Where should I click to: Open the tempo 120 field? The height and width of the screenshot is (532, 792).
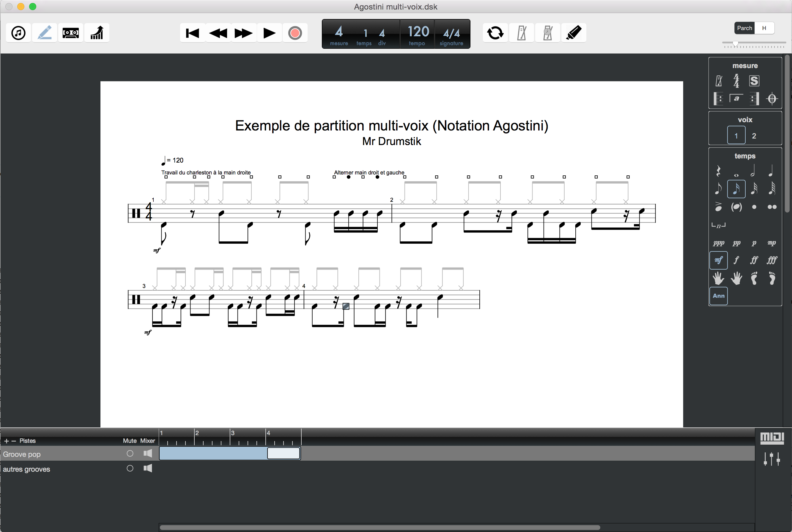click(418, 34)
